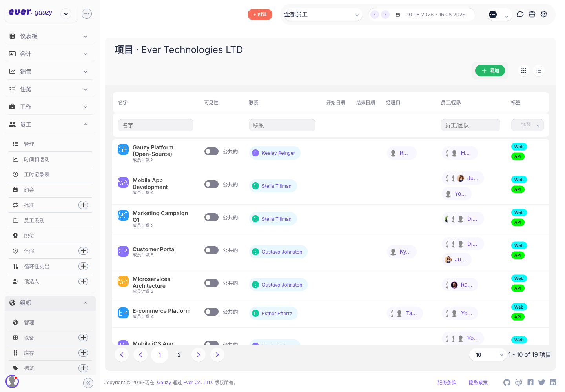Toggle visibility of Customer Portal
The image size is (565, 392).
pos(211,250)
